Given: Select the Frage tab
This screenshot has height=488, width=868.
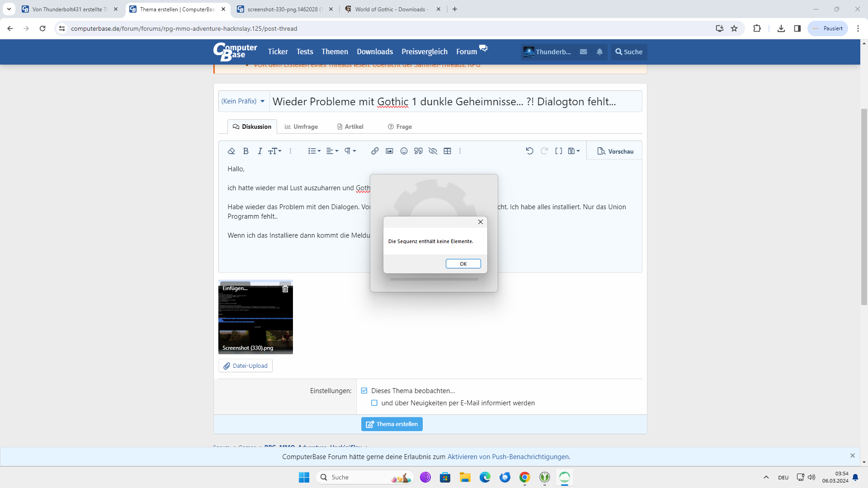Looking at the screenshot, I should tap(400, 127).
